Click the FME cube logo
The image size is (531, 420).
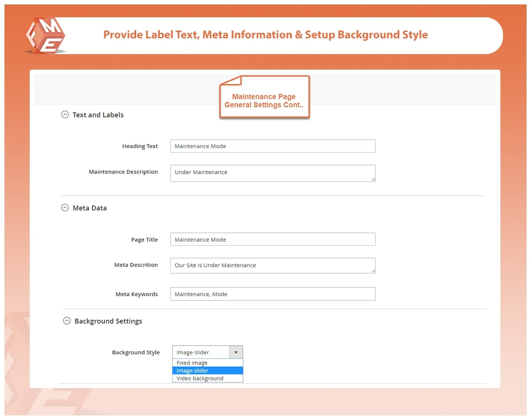(45, 35)
